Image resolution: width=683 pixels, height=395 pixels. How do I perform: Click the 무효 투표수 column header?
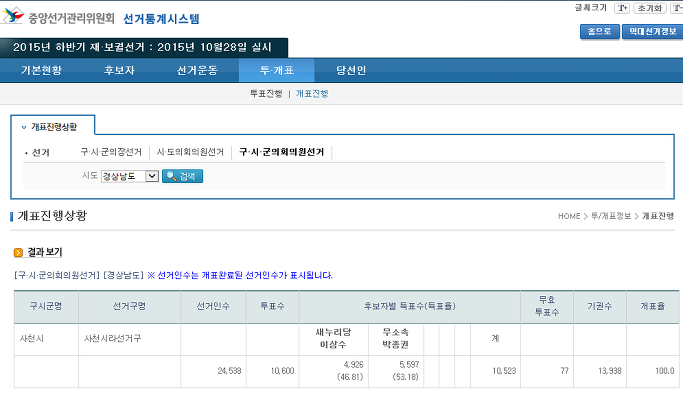[547, 306]
